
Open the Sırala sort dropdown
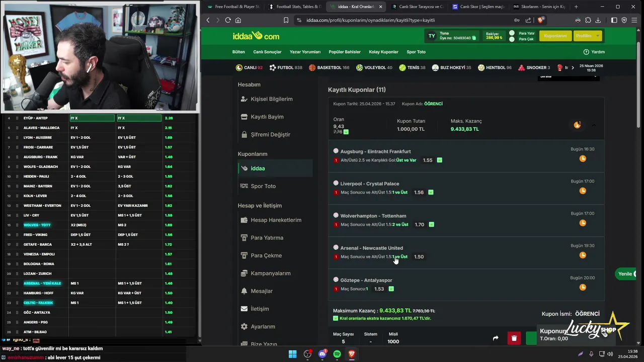(568, 77)
